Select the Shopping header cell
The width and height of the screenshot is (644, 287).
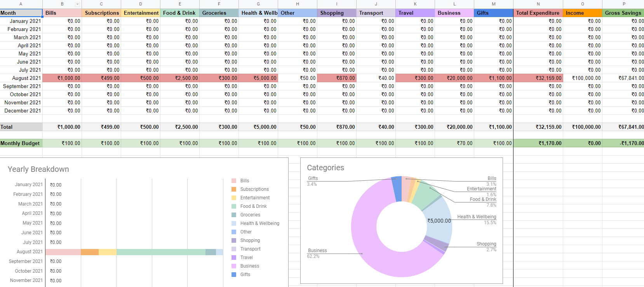337,13
